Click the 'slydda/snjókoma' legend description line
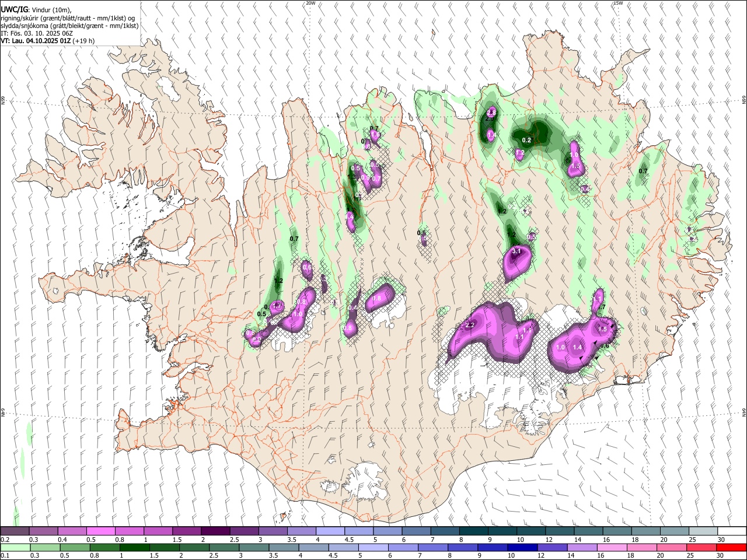The image size is (747, 560). pos(70,26)
